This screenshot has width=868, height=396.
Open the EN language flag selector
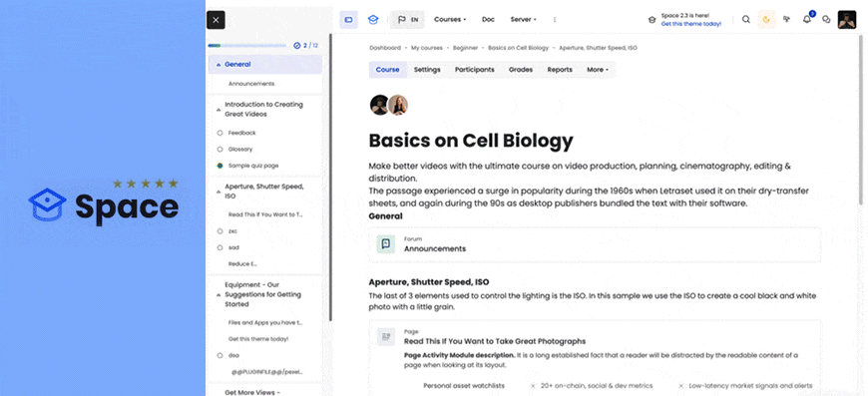click(407, 20)
